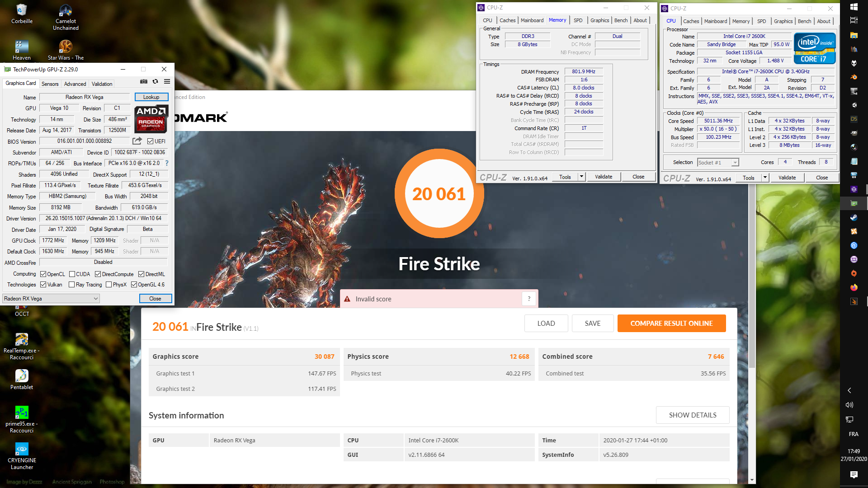Click Validate in CPU-Z Memory window
Screen dimensions: 868x488
[604, 177]
